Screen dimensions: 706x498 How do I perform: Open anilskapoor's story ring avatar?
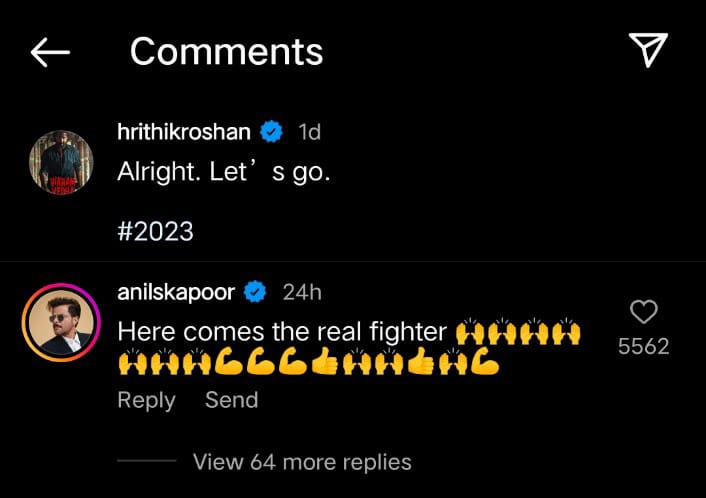coord(61,322)
